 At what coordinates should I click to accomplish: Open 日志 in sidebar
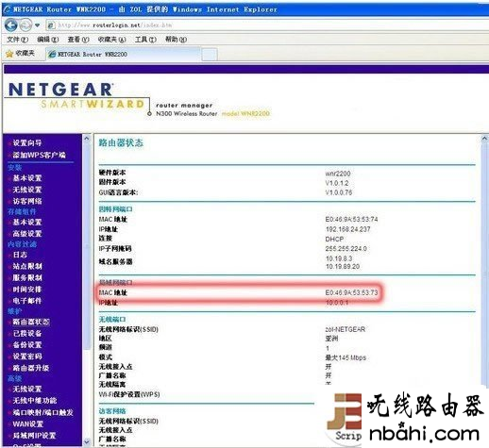coord(20,255)
